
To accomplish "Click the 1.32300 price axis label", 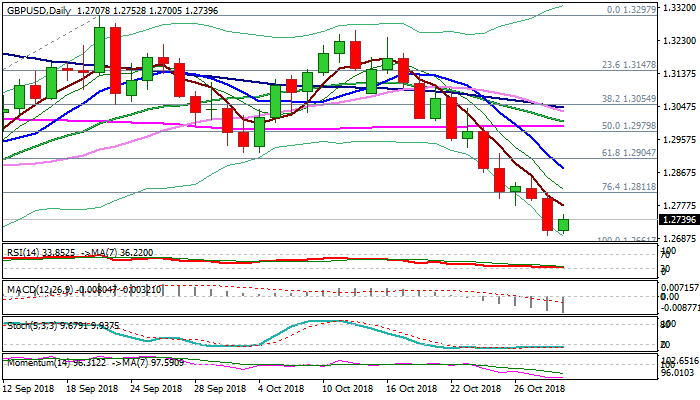I will [x=679, y=41].
